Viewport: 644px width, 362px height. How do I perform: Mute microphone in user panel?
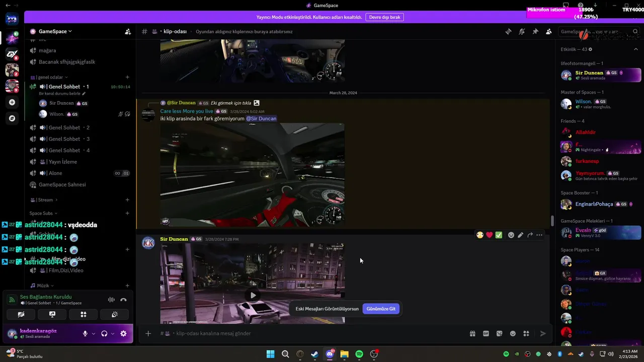85,333
